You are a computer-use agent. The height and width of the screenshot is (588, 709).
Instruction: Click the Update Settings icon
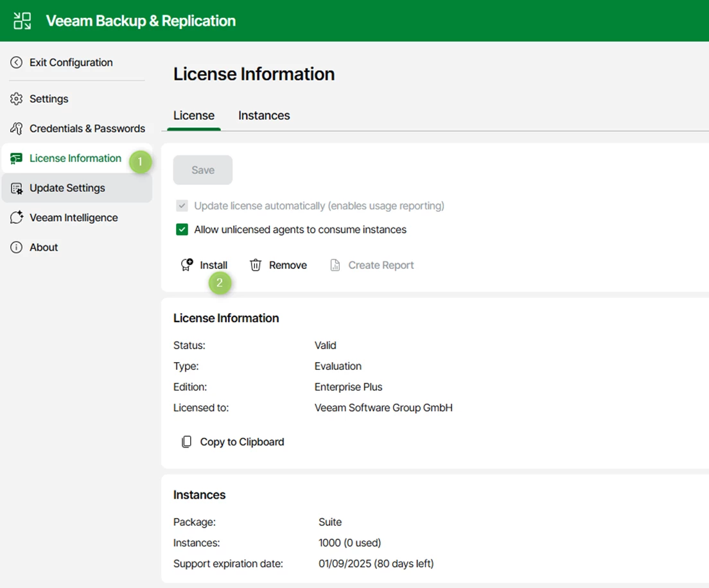pyautogui.click(x=16, y=188)
